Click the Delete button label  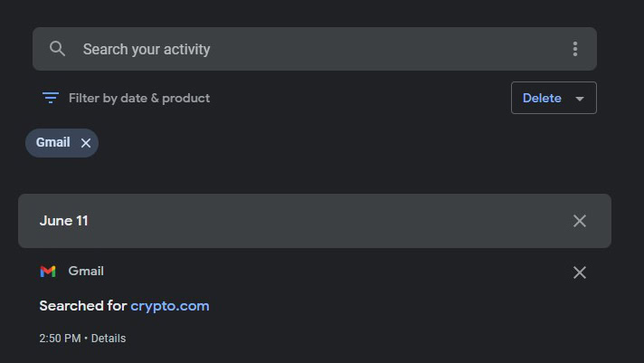[542, 98]
